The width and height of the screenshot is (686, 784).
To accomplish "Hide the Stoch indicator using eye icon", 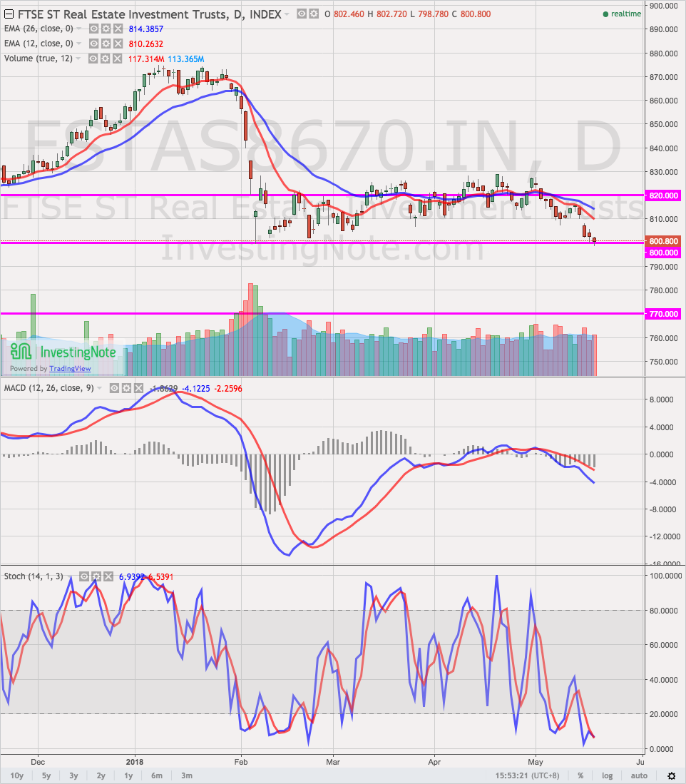I will pos(84,576).
